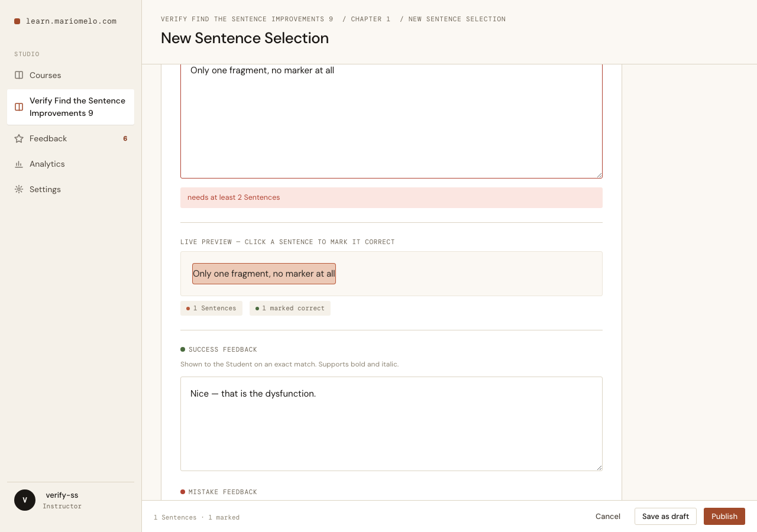Save the activity as draft
757x532 pixels.
click(x=665, y=516)
